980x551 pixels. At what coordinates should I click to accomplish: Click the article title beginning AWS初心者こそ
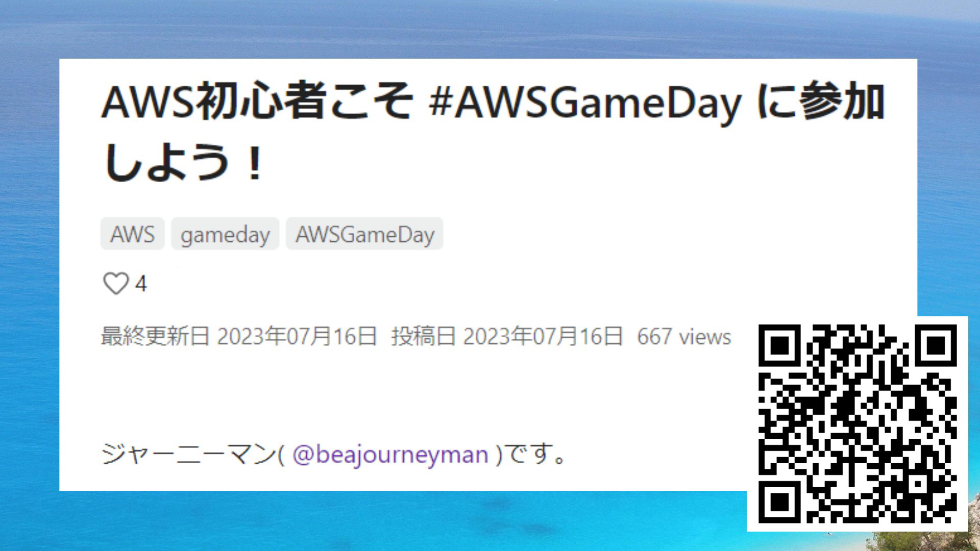(493, 132)
